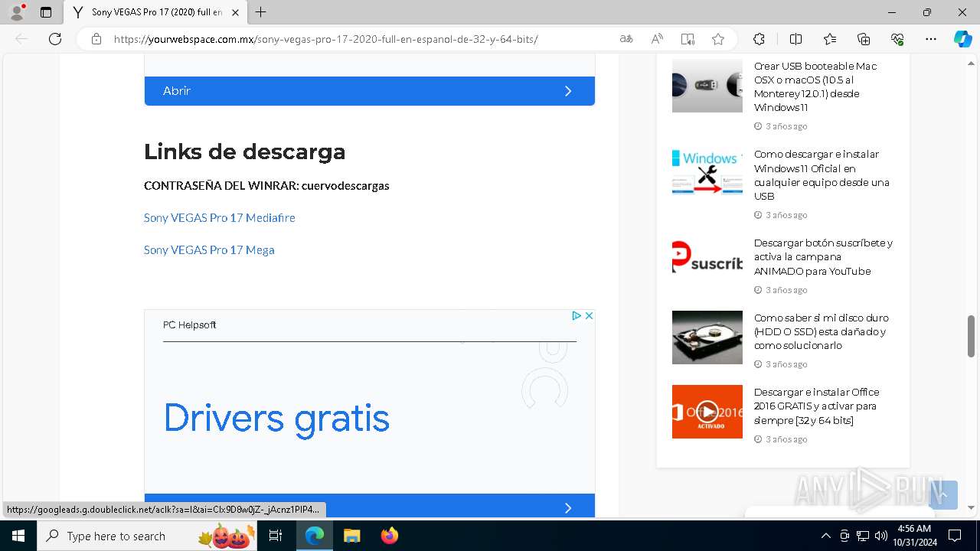
Task: Open the tab actions menu icon
Action: tap(46, 12)
